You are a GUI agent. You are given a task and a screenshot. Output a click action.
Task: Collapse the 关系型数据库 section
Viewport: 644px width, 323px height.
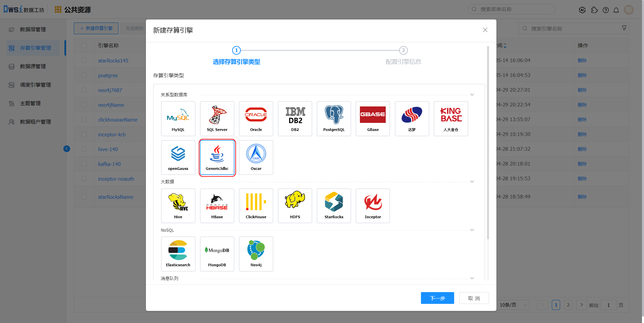pos(472,95)
